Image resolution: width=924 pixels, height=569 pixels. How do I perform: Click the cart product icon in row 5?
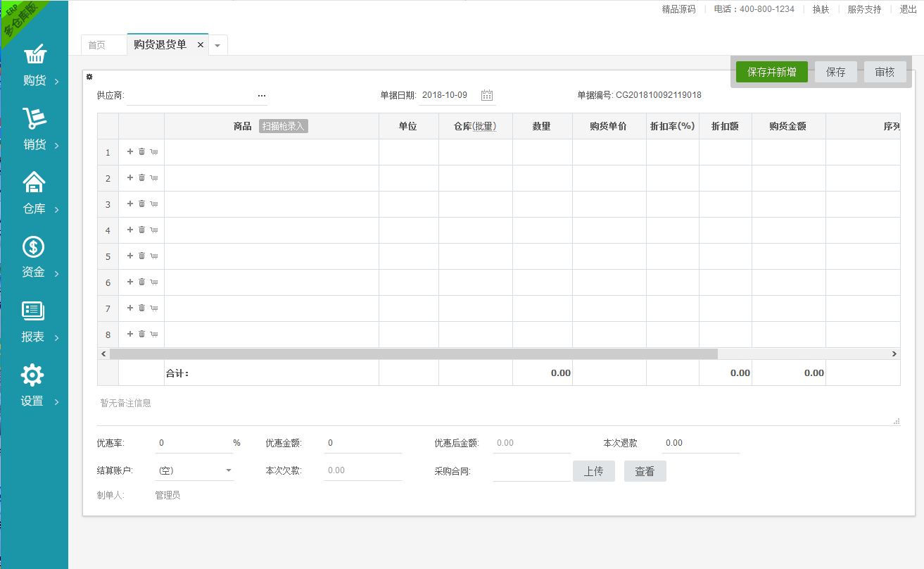[154, 256]
